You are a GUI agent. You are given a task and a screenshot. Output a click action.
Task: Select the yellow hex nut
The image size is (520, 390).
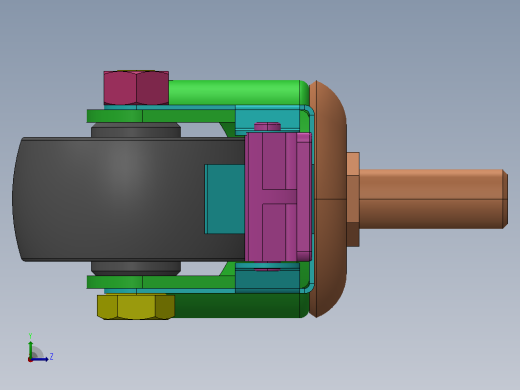pyautogui.click(x=136, y=307)
